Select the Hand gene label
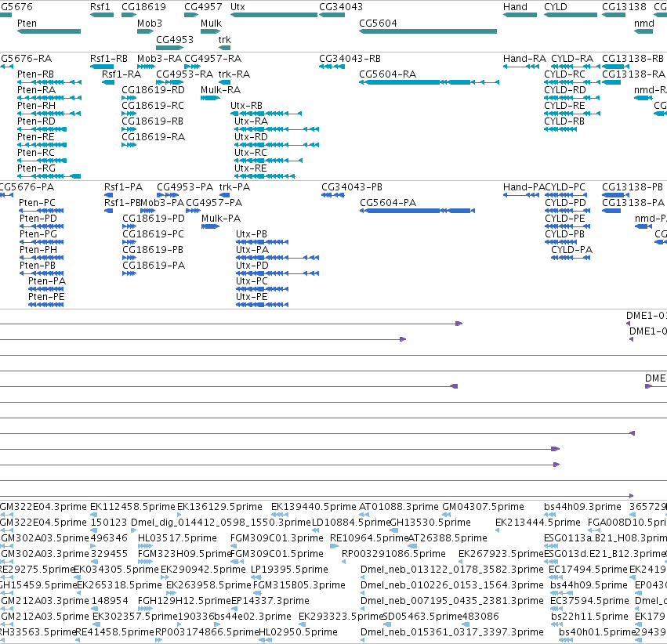Screen dimensions: 667x644 coord(515,7)
